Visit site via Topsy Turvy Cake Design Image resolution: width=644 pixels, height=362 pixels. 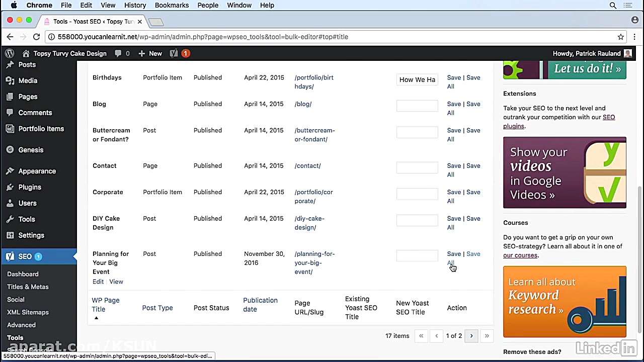click(x=64, y=53)
